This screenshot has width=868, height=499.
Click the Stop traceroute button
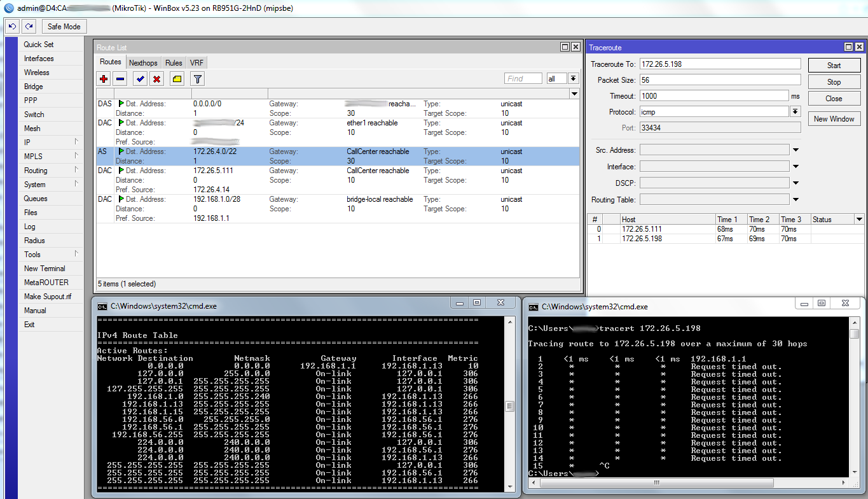coord(834,81)
